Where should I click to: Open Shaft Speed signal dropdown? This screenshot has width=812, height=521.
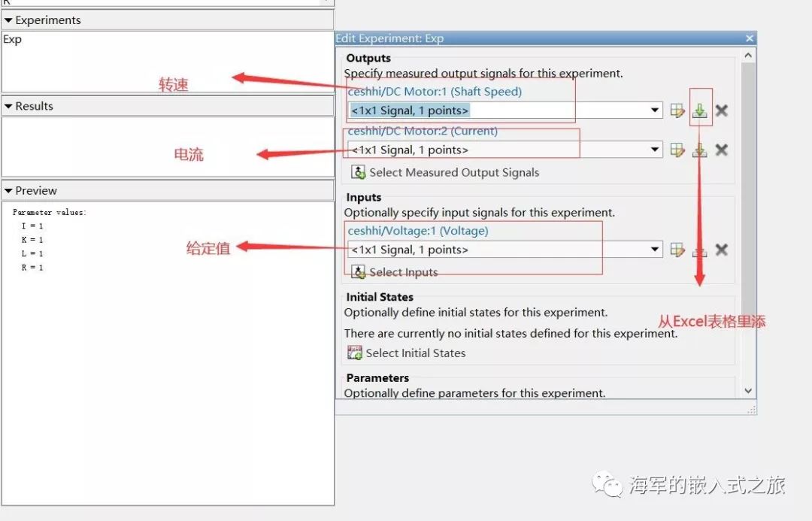coord(655,111)
